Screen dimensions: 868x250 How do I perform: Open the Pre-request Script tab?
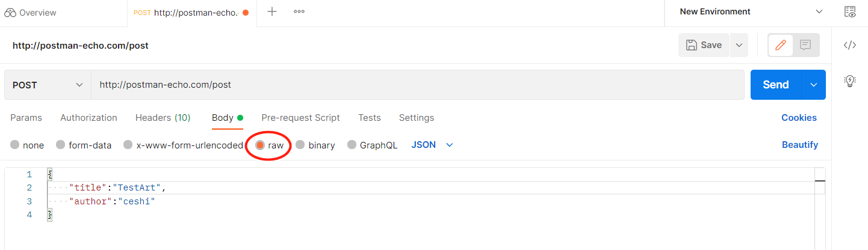(300, 118)
